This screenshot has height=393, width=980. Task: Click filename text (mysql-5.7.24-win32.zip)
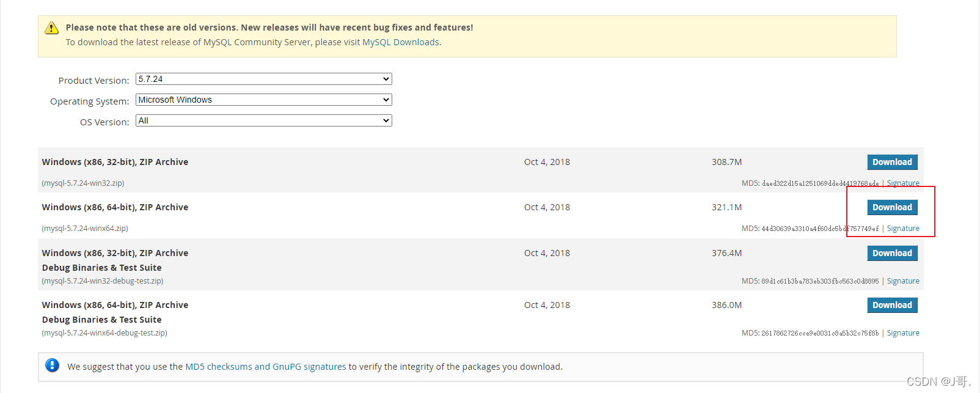pyautogui.click(x=83, y=183)
